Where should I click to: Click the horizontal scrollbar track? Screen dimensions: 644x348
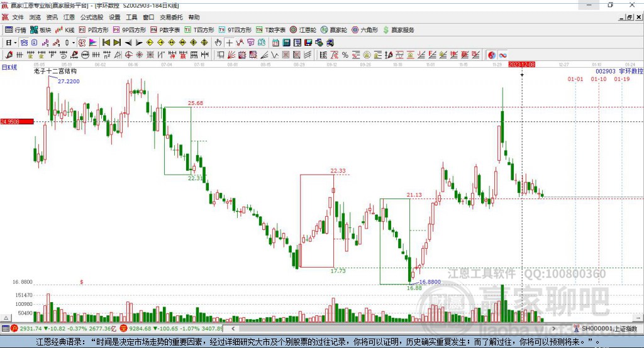point(394,329)
